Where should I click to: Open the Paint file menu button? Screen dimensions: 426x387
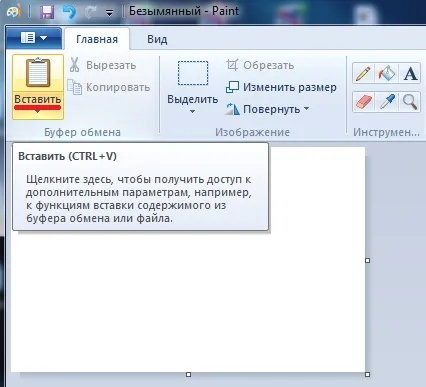coord(34,38)
